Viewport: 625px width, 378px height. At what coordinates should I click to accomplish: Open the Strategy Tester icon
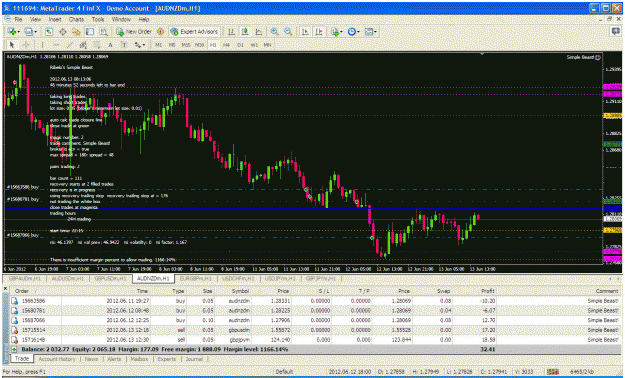tap(103, 32)
